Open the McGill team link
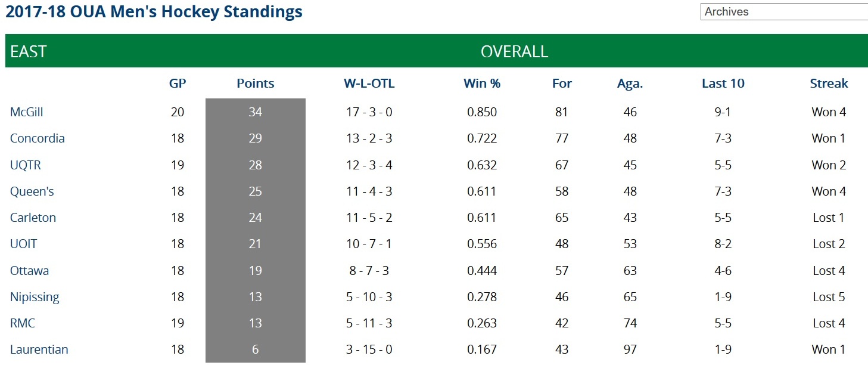Image resolution: width=868 pixels, height=365 pixels. coord(27,112)
